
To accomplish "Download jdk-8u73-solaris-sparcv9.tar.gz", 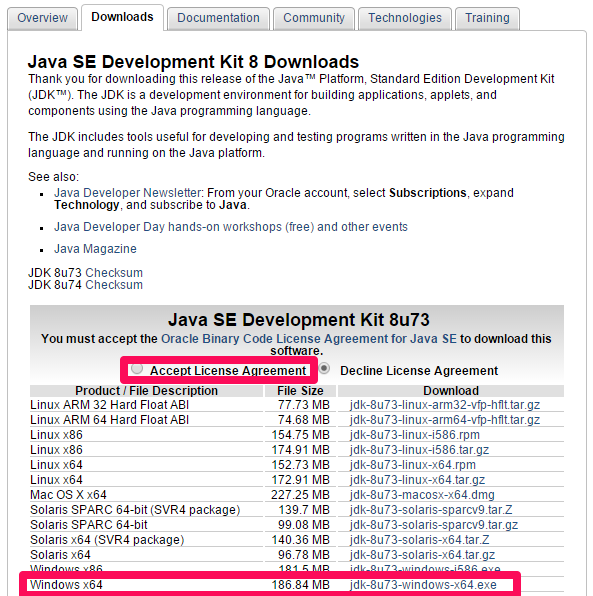I will [x=434, y=525].
